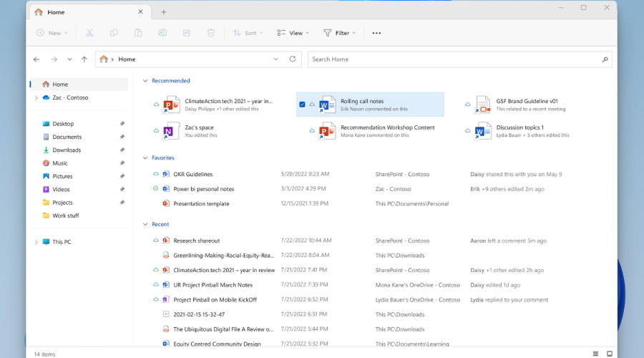Click GSF Brand Guideline v01 file icon
Image resolution: width=644 pixels, height=358 pixels.
(482, 105)
